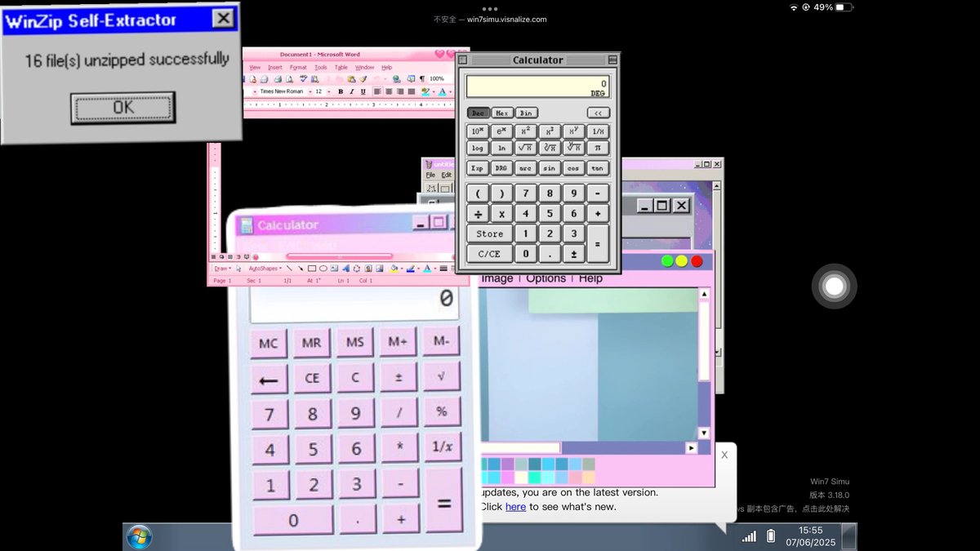Toggle Italic in the Word formatting toolbar

click(352, 91)
